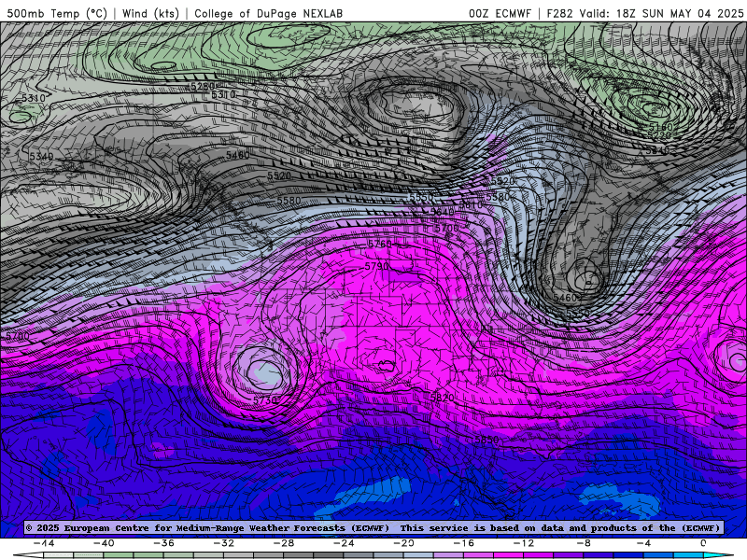Click the 5280 height contour label
The height and width of the screenshot is (560, 747).
pyautogui.click(x=202, y=87)
